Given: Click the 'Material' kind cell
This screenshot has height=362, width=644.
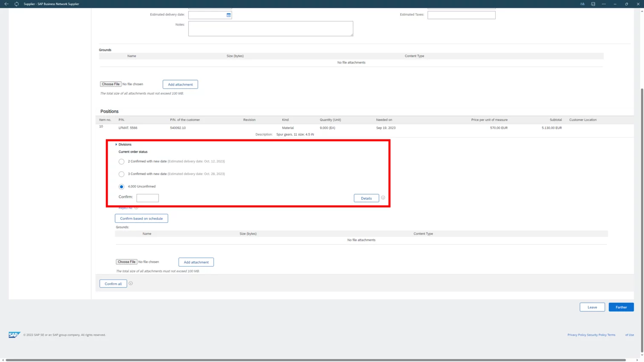Looking at the screenshot, I should click(x=288, y=128).
